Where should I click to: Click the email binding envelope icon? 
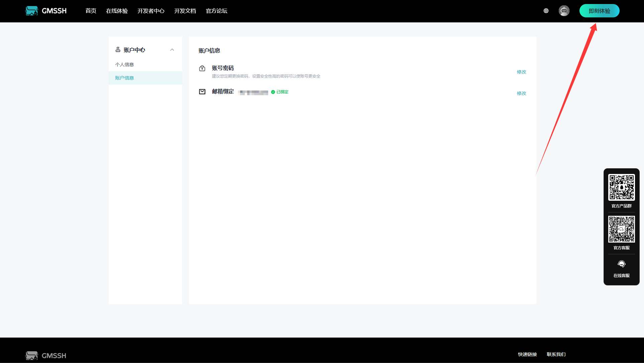click(x=202, y=92)
